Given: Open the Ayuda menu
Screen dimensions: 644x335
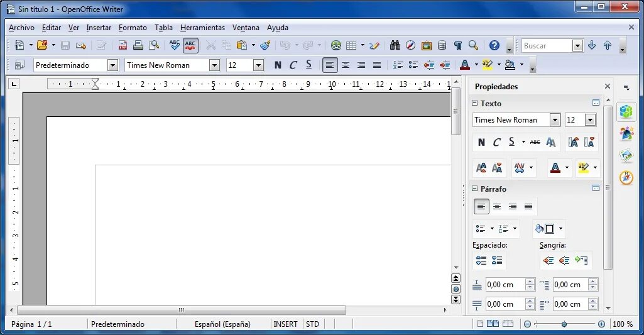Looking at the screenshot, I should click(x=278, y=28).
